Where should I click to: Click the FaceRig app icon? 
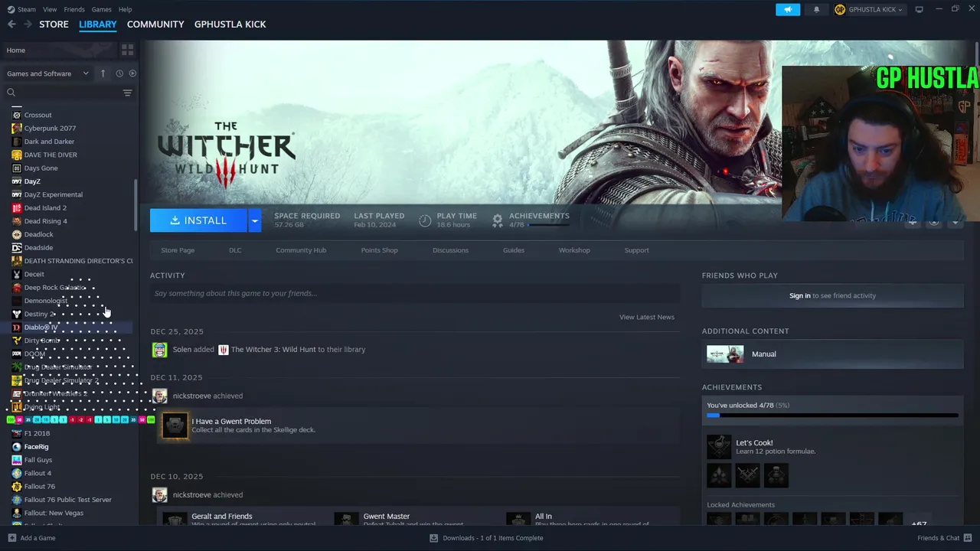click(17, 446)
